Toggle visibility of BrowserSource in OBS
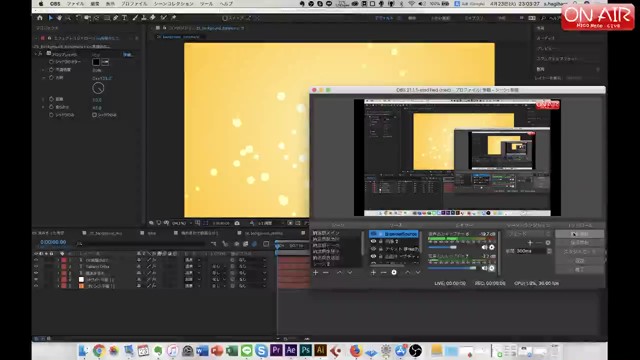The height and width of the screenshot is (360, 640). tap(373, 234)
